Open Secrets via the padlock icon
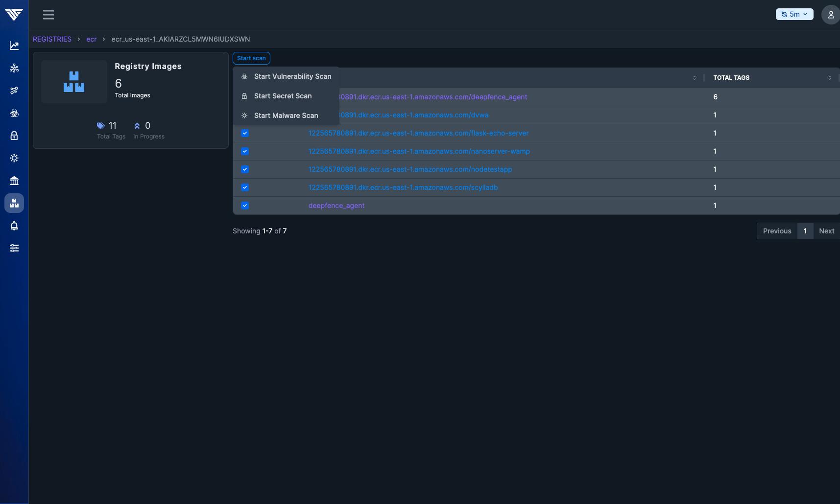 14,136
